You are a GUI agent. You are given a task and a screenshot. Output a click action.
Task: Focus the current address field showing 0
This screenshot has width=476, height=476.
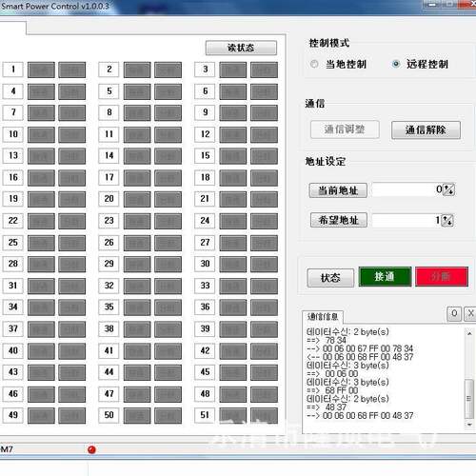407,189
